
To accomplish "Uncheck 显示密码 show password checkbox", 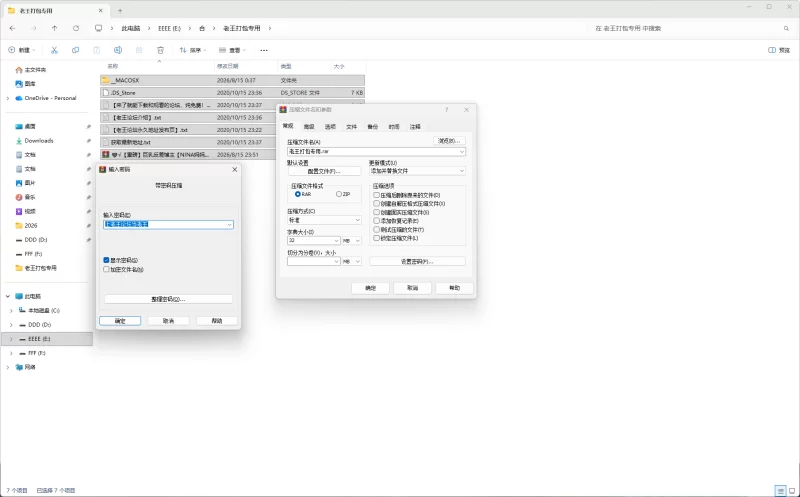I will (106, 260).
